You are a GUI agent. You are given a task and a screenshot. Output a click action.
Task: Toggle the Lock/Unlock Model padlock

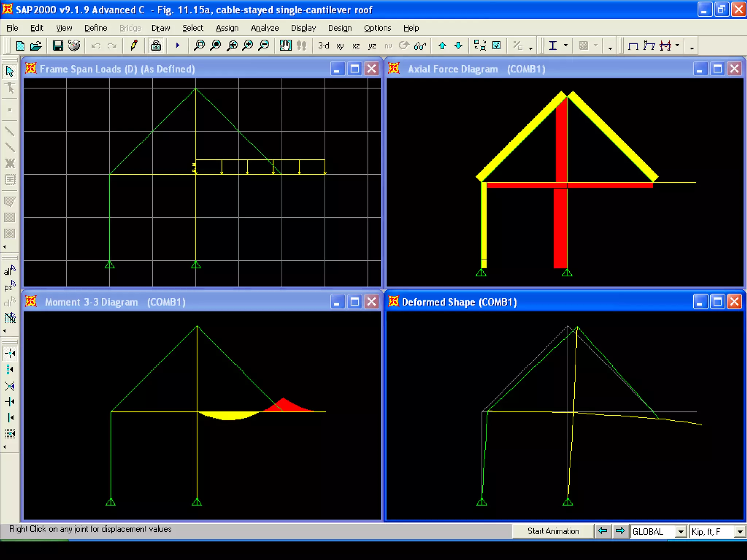156,46
